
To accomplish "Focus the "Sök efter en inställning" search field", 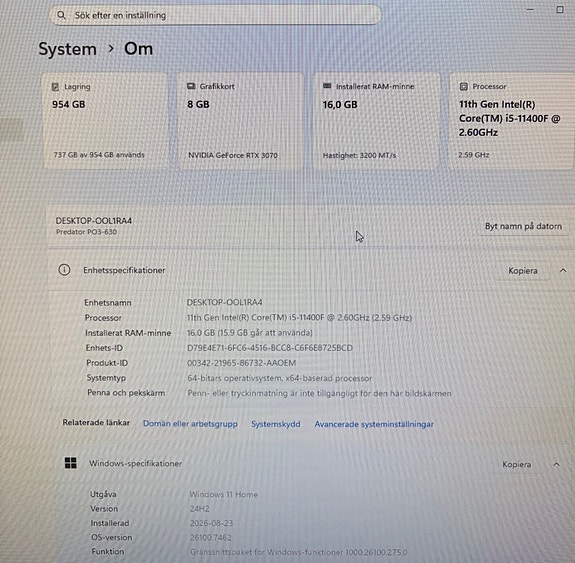I will 215,15.
